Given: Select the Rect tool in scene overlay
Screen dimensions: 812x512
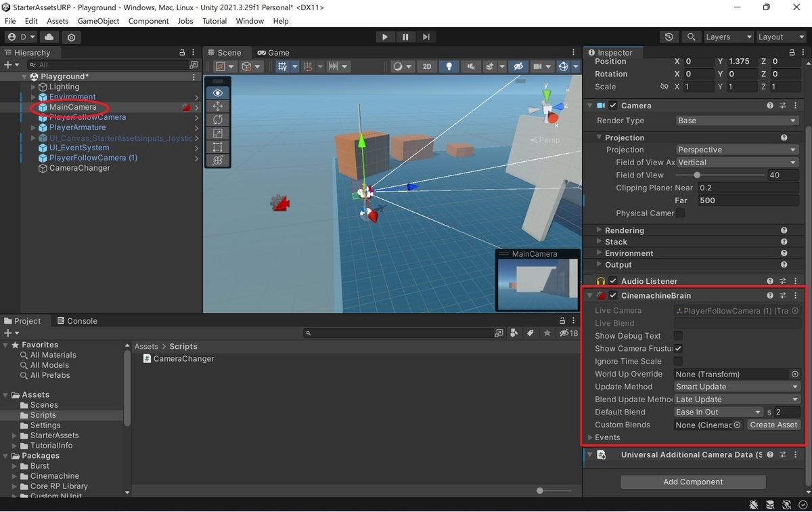Looking at the screenshot, I should pos(217,147).
